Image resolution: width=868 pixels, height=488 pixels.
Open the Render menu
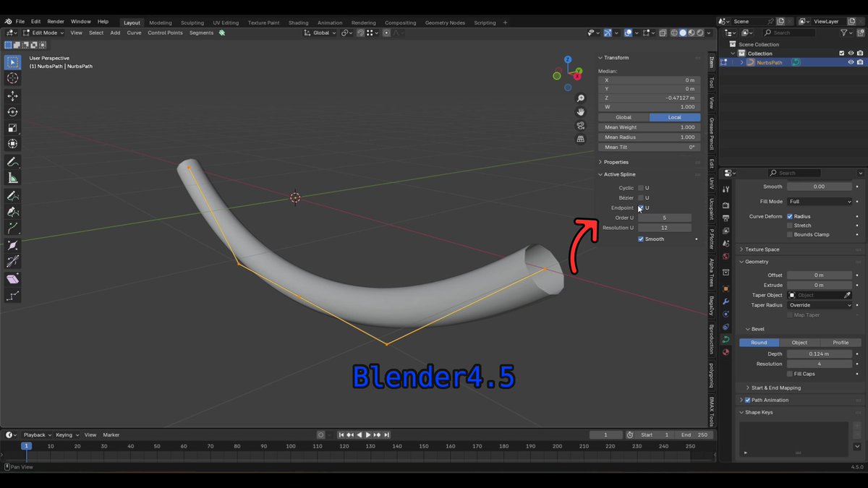[56, 22]
